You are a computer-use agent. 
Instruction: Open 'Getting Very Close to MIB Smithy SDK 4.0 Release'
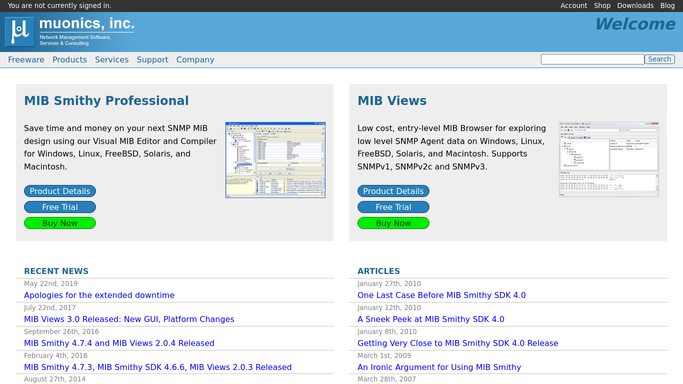(x=458, y=343)
